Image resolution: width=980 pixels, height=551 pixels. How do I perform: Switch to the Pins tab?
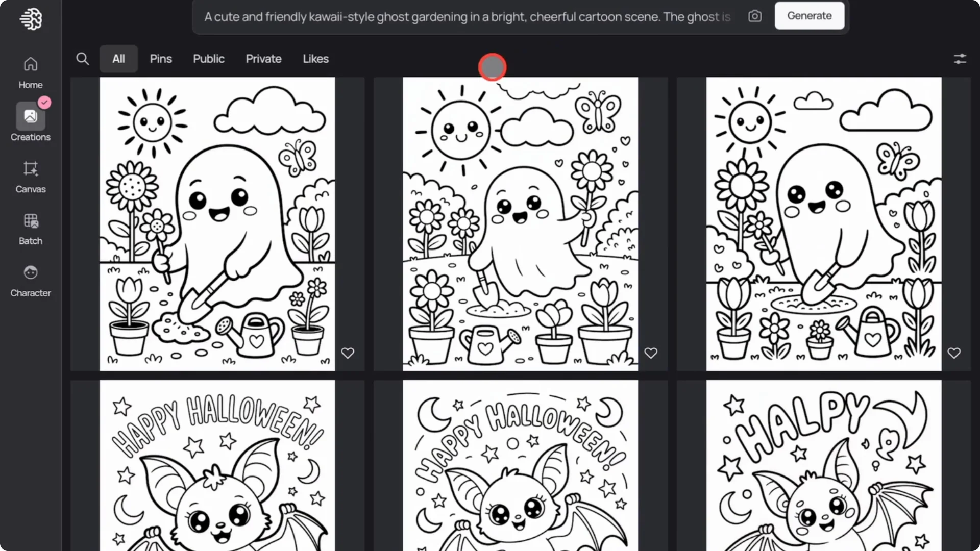tap(161, 59)
